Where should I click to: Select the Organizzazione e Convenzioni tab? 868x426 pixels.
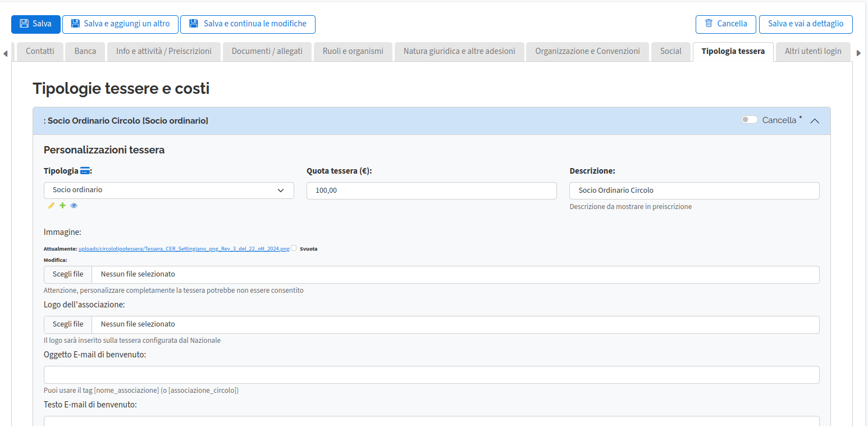tap(587, 51)
